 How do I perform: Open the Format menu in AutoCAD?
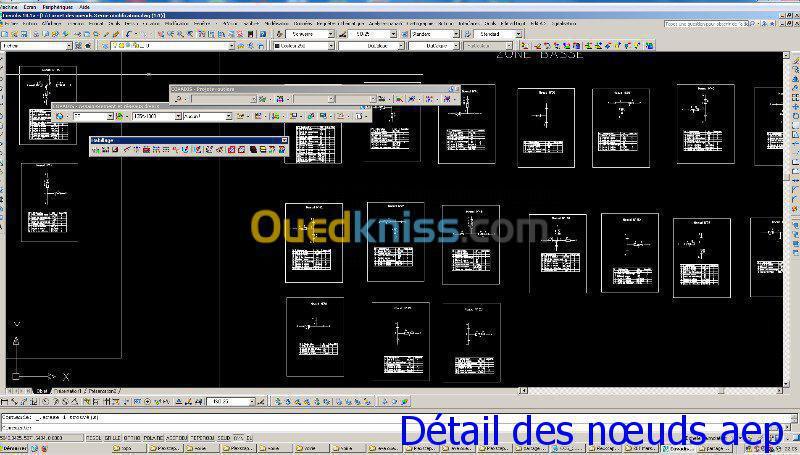96,23
